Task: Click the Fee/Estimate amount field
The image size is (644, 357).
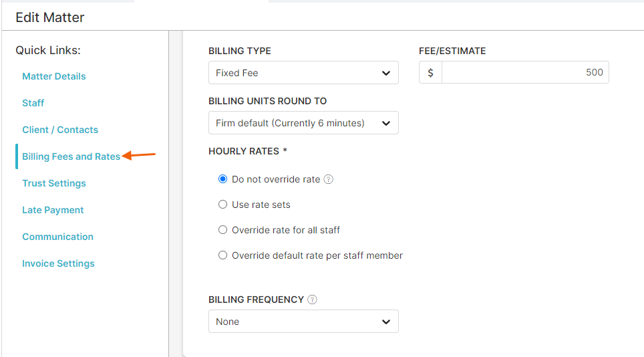Action: (525, 73)
